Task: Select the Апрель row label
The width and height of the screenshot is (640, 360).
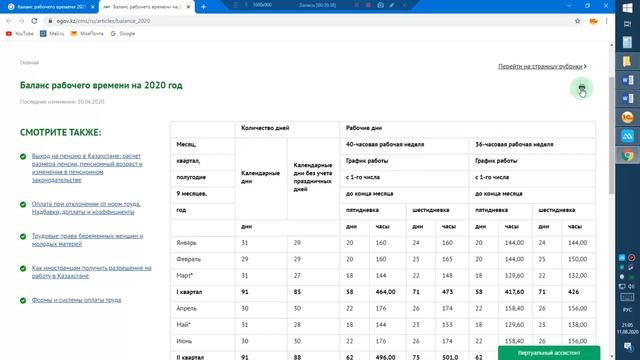Action: (187, 308)
